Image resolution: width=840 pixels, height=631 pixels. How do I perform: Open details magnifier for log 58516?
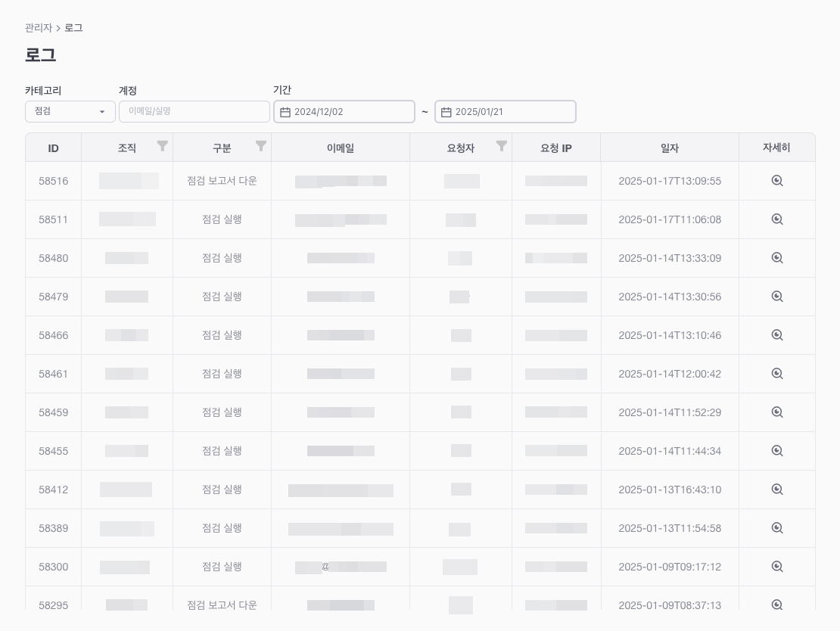pos(776,181)
